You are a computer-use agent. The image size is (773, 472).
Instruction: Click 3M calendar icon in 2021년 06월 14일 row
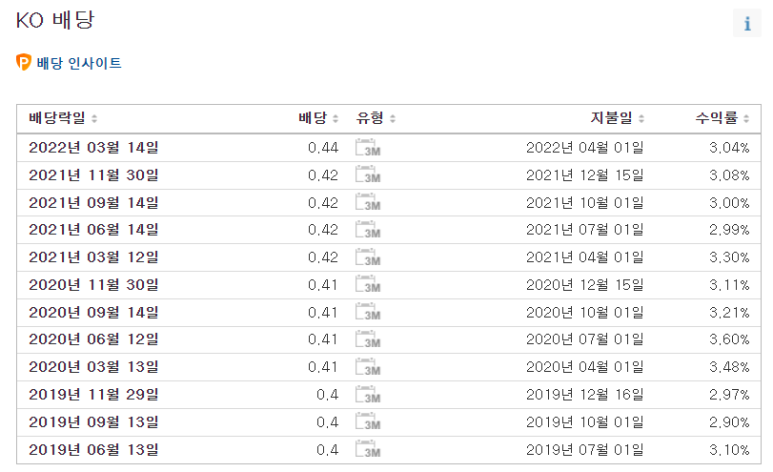368,230
